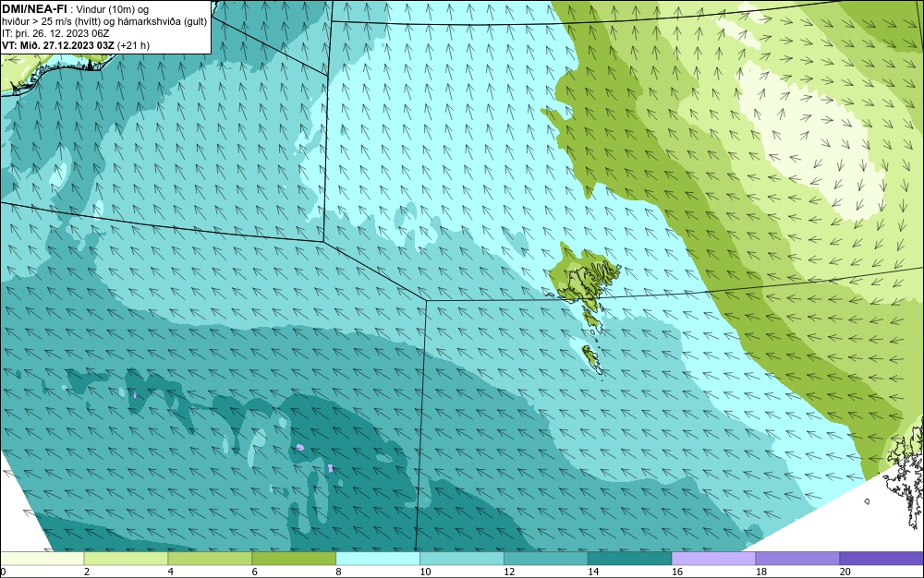Viewport: 924px width, 578px height.
Task: Click the 8–10 m/s light cyan swatch
Action: click(378, 559)
